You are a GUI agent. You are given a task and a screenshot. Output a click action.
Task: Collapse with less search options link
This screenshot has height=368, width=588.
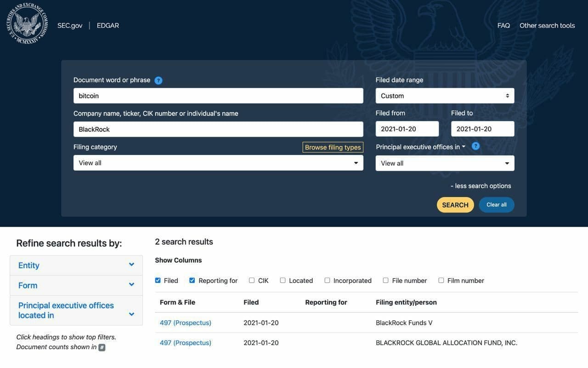click(481, 186)
